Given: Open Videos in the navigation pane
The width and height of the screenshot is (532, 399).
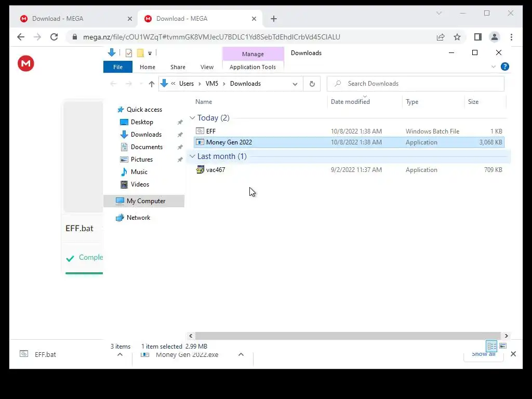Looking at the screenshot, I should (x=140, y=184).
